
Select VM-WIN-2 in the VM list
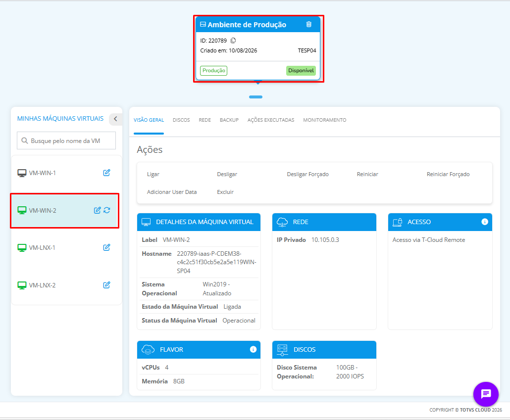(64, 211)
